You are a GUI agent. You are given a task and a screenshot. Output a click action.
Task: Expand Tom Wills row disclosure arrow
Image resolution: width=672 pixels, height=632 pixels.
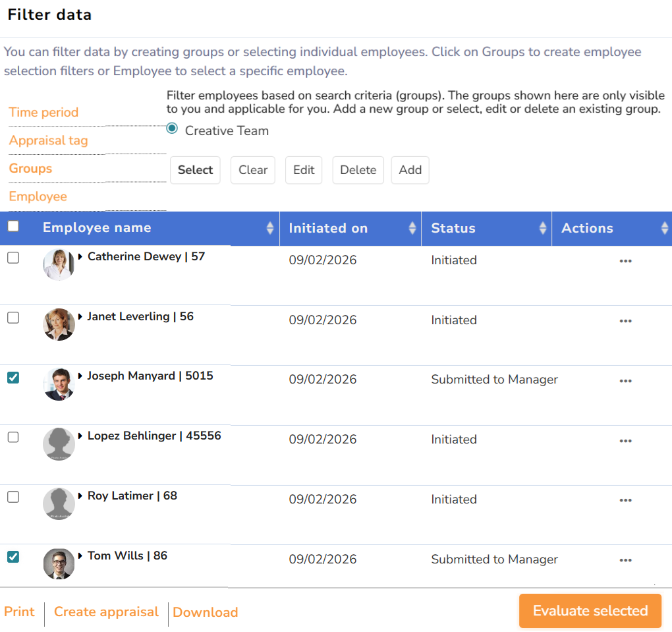click(x=80, y=556)
